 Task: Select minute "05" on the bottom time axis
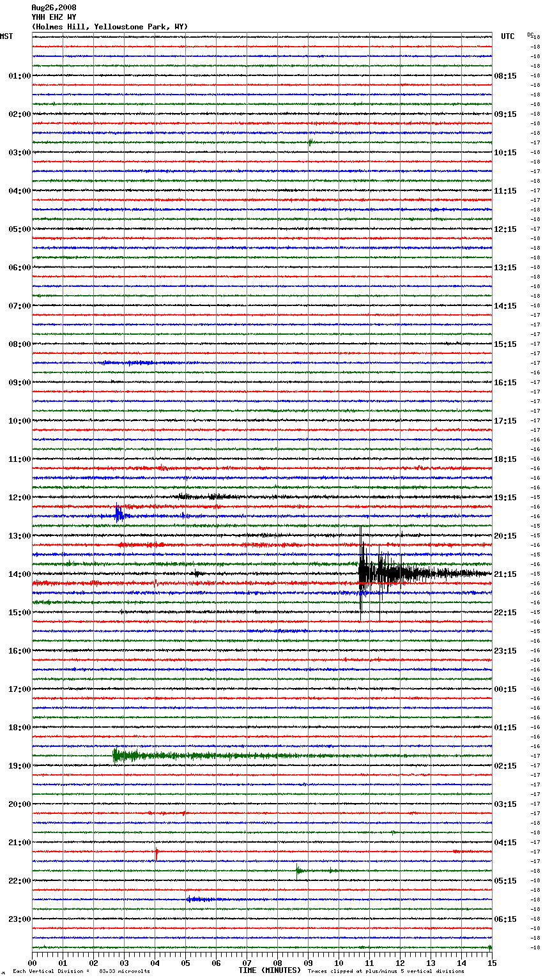[186, 963]
